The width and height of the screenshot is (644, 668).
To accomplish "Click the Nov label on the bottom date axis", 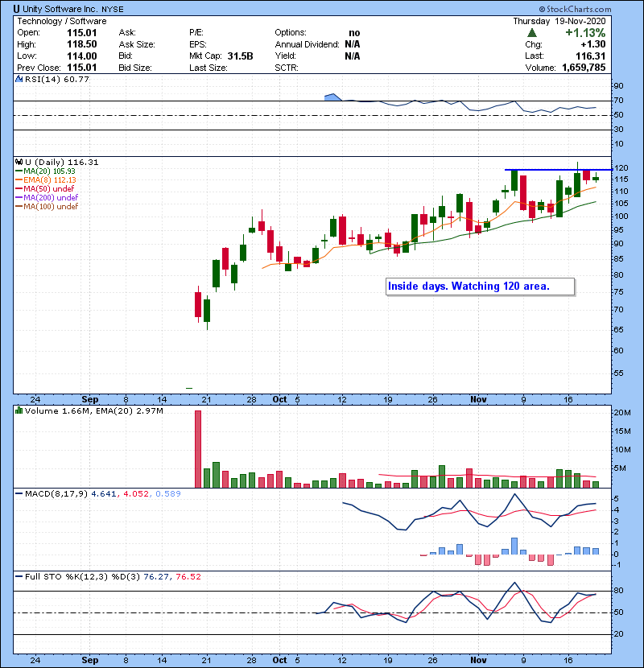I will click(478, 660).
